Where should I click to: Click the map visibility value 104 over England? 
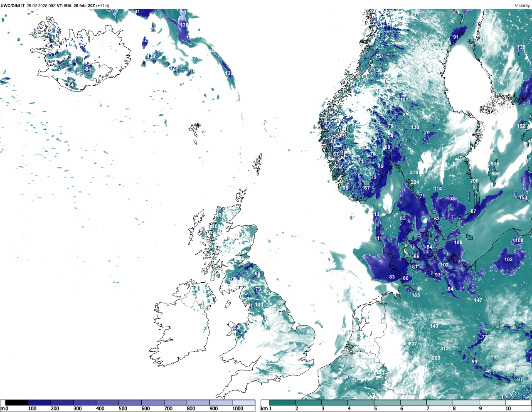coord(259,304)
